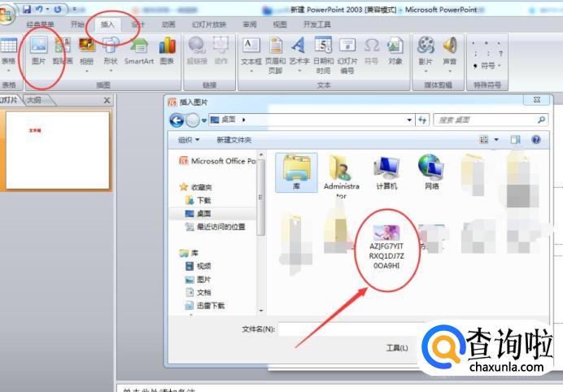Click the Office button
Image resolution: width=563 pixels, height=392 pixels.
coord(6,15)
